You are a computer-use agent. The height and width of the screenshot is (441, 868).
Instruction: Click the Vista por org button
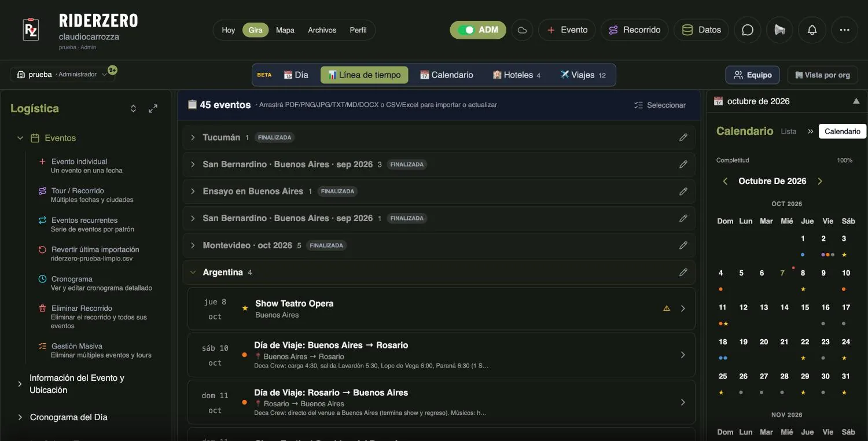(x=822, y=75)
